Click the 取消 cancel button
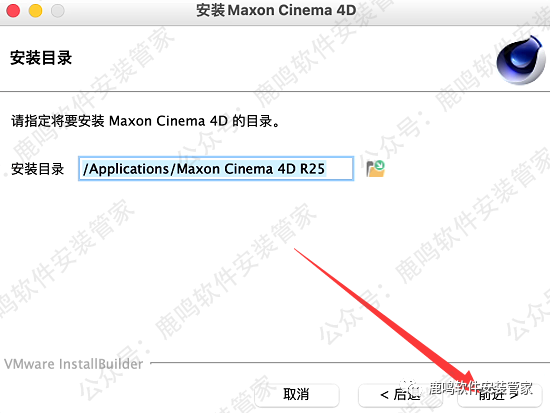The image size is (550, 413). 296,395
